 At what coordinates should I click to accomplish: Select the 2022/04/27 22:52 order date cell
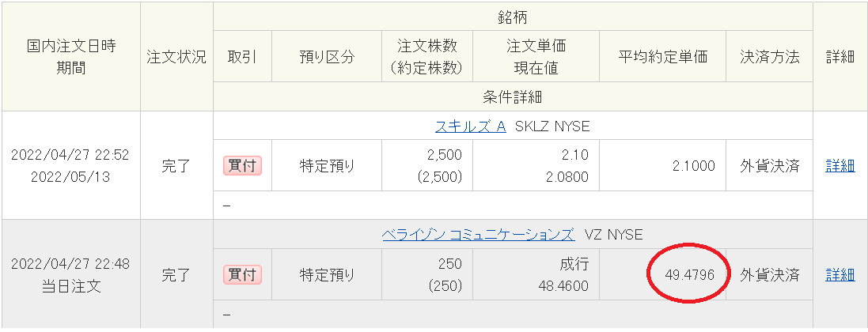(70, 156)
